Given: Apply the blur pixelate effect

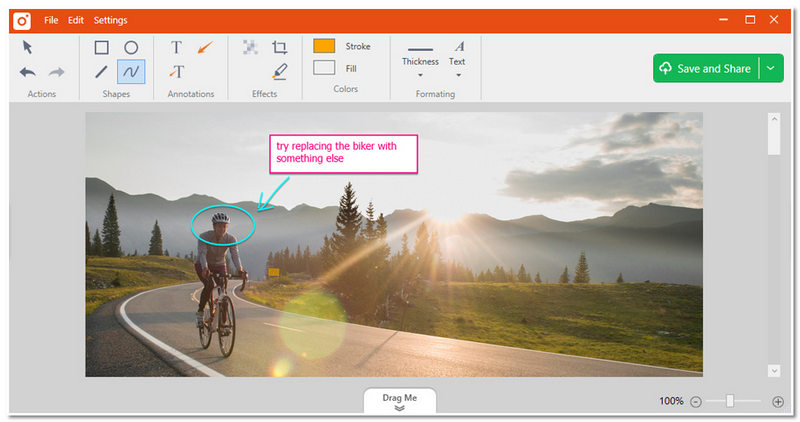Looking at the screenshot, I should (x=250, y=47).
